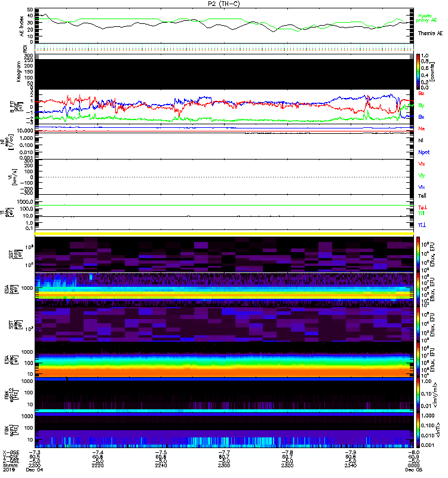Click the 2240 time tick label
The image size is (448, 478).
[161, 466]
